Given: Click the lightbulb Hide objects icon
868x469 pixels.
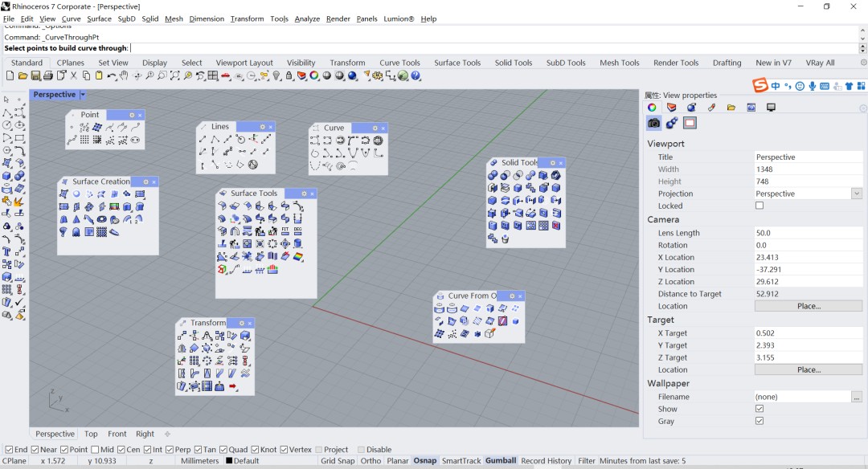Looking at the screenshot, I should pos(276,75).
